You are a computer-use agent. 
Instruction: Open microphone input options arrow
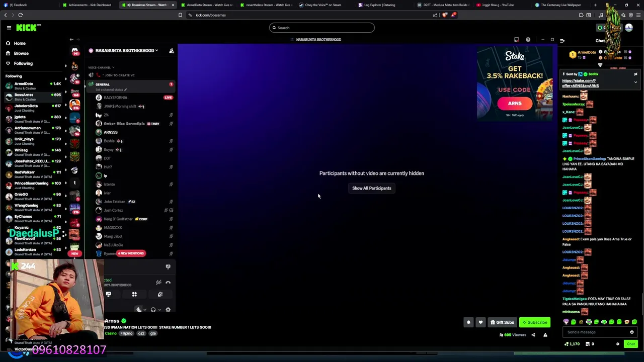pyautogui.click(x=144, y=310)
